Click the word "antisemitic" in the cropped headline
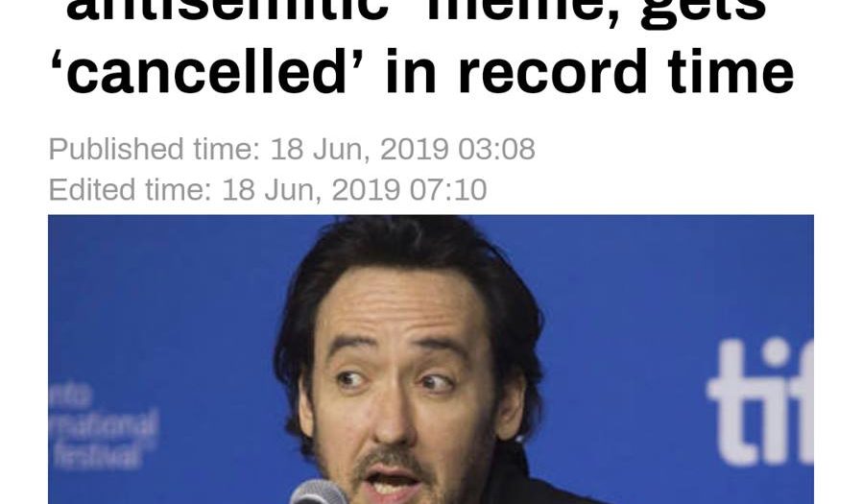Viewport: 862px width, 504px height. point(227,11)
